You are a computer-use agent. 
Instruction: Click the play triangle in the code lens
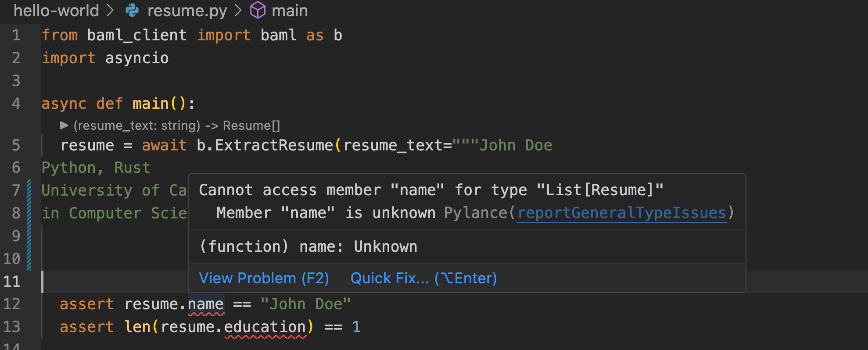[64, 126]
